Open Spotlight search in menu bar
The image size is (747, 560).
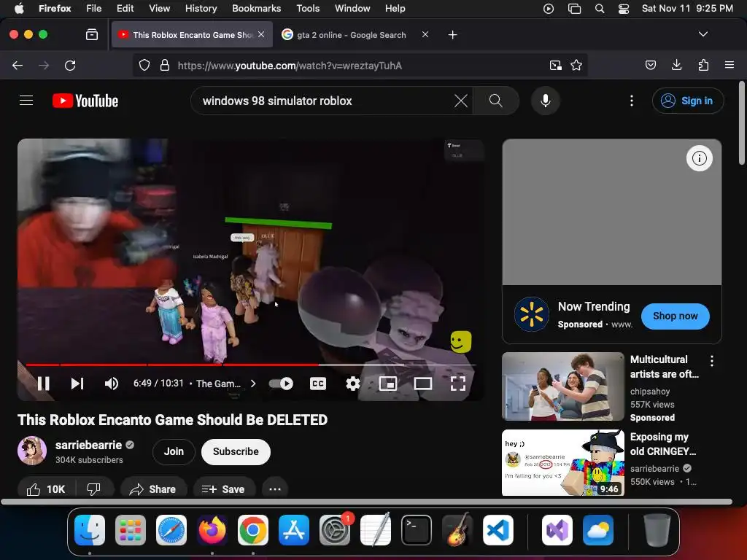[x=600, y=8]
